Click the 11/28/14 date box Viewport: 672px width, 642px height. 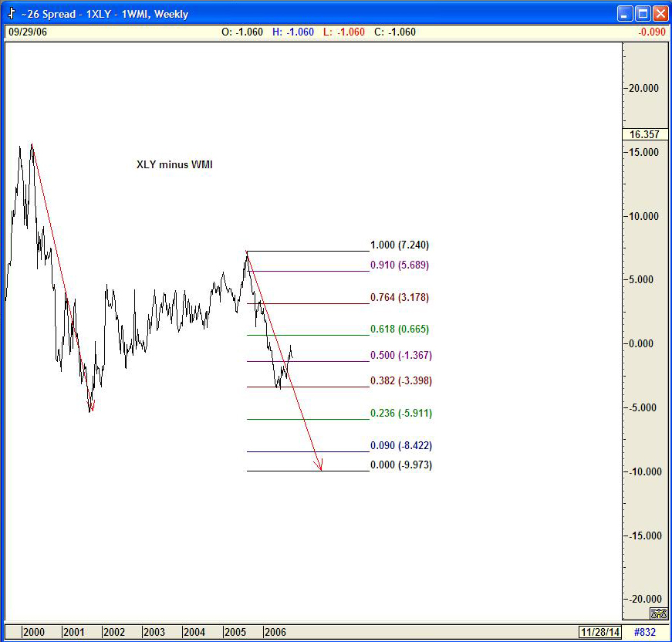pos(600,632)
